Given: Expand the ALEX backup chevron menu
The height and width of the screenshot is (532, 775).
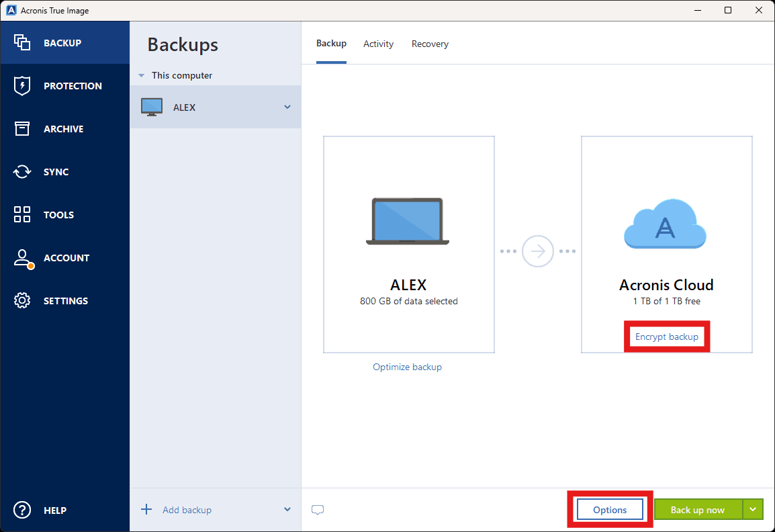Looking at the screenshot, I should (287, 107).
